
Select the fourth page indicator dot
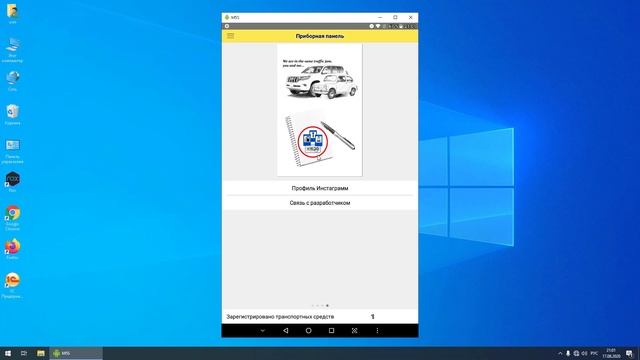327,305
